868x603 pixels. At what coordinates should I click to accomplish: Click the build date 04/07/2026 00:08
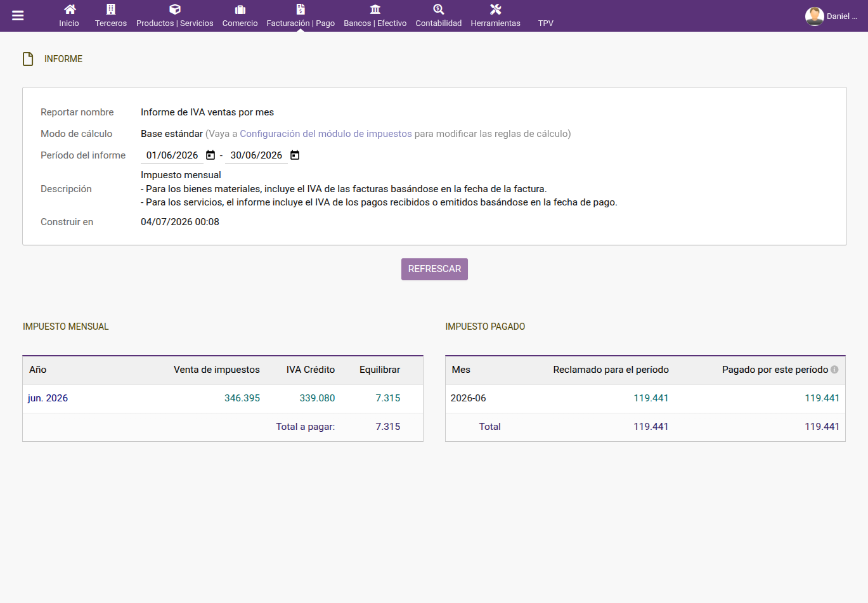pos(180,222)
